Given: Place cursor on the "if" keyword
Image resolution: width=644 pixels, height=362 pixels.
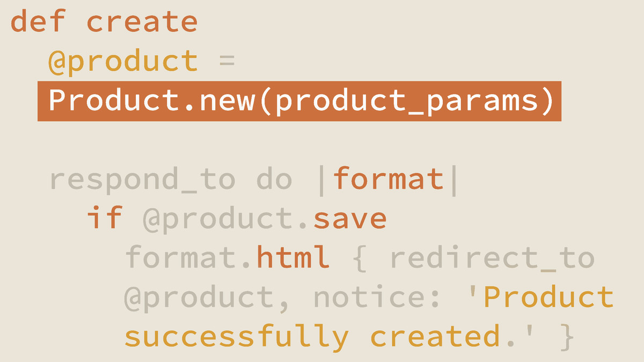Looking at the screenshot, I should 105,219.
